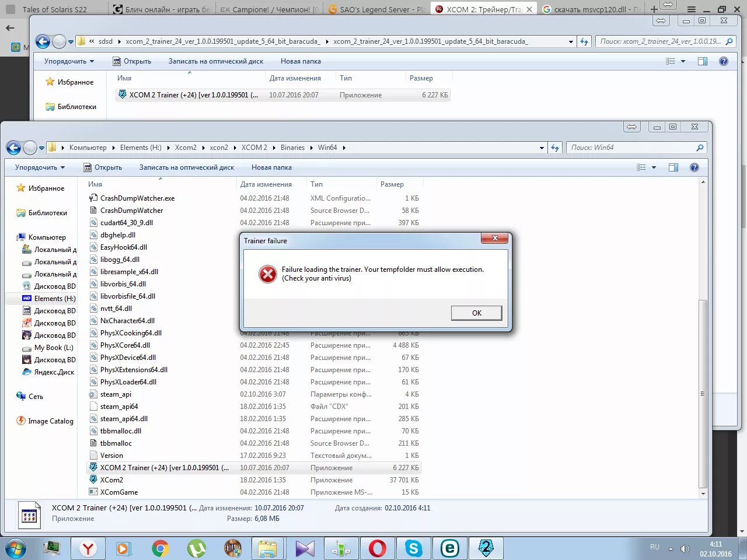Toggle preview pane in trainer folder window
This screenshot has height=560, width=747.
point(703,61)
